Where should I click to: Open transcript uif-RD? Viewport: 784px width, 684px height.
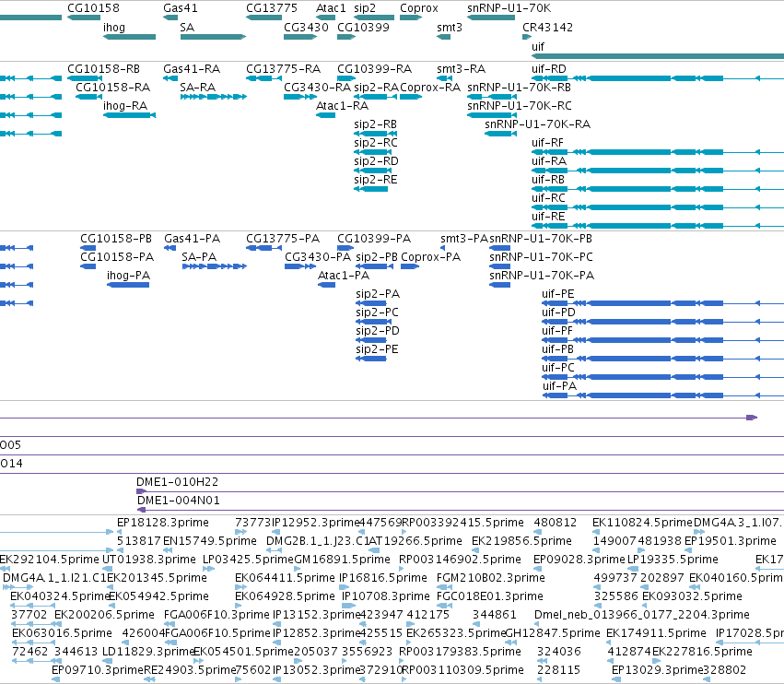[658, 78]
